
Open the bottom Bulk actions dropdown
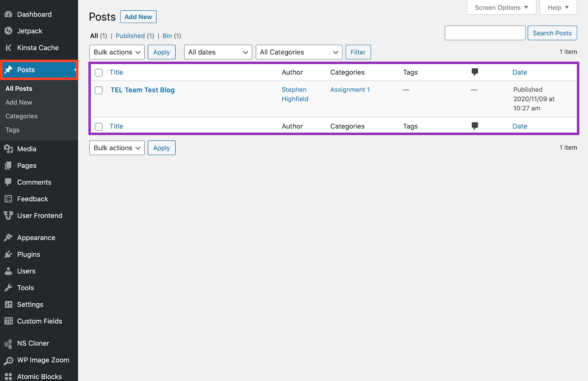pos(117,148)
